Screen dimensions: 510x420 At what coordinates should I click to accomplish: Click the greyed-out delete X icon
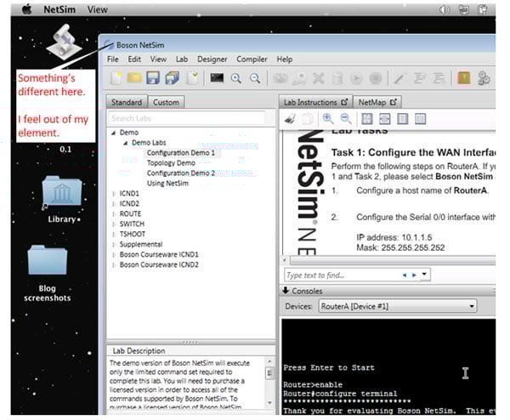pyautogui.click(x=319, y=78)
